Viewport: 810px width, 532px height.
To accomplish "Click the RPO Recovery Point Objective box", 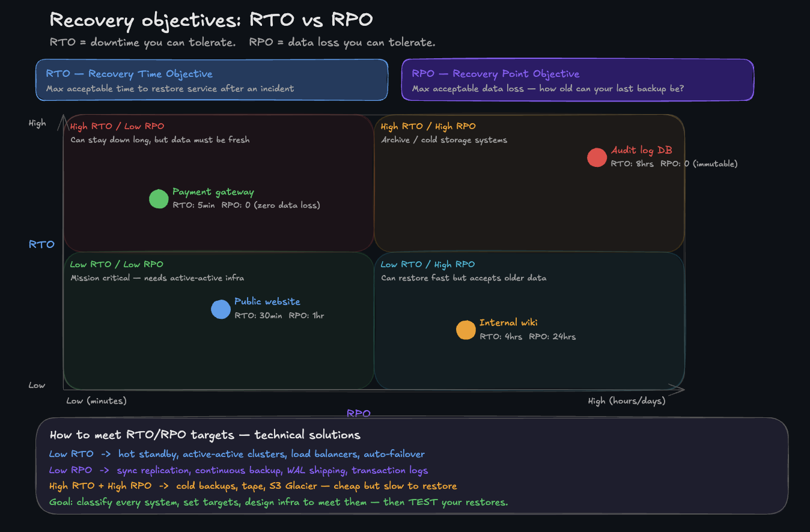I will (x=577, y=80).
